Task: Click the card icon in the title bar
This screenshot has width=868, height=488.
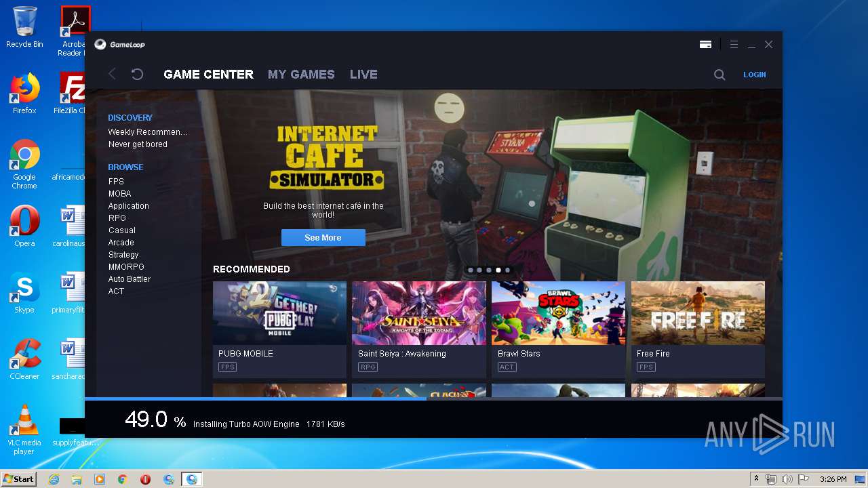Action: [705, 45]
